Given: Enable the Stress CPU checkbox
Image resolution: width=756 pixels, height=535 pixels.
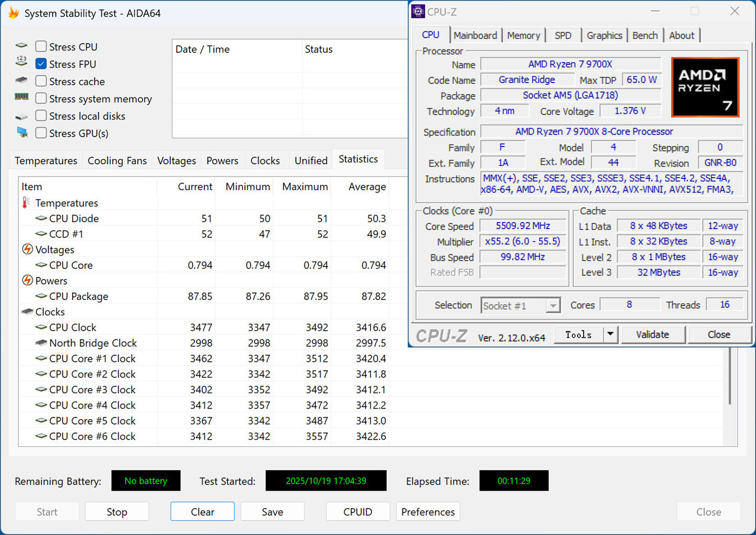Looking at the screenshot, I should coord(41,47).
